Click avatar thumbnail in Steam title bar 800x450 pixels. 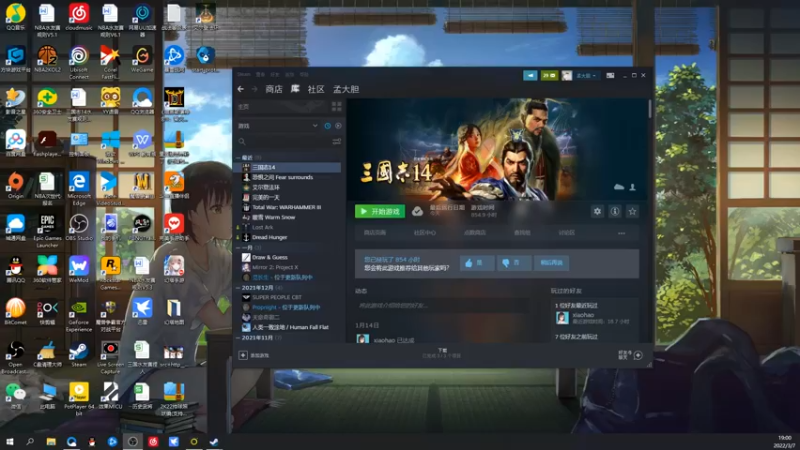567,76
